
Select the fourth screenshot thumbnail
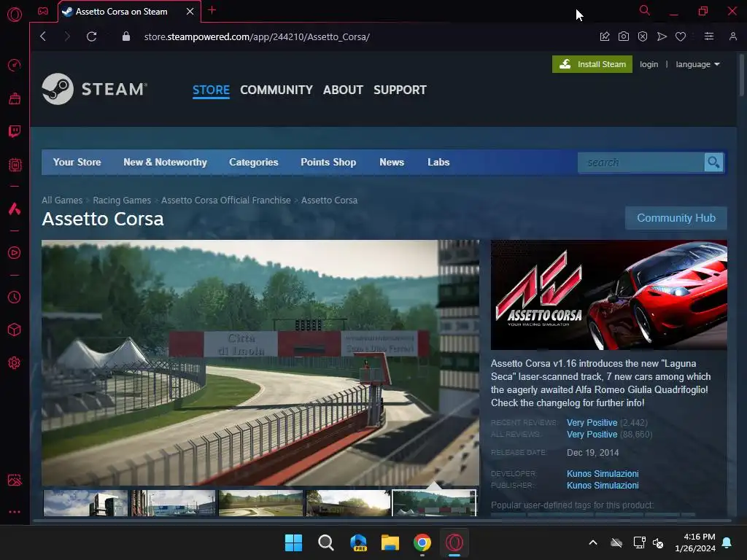pyautogui.click(x=348, y=503)
